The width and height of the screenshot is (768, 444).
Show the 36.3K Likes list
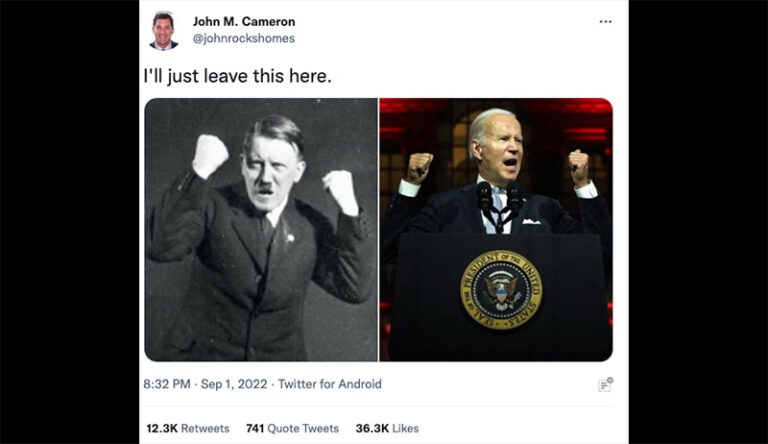387,428
